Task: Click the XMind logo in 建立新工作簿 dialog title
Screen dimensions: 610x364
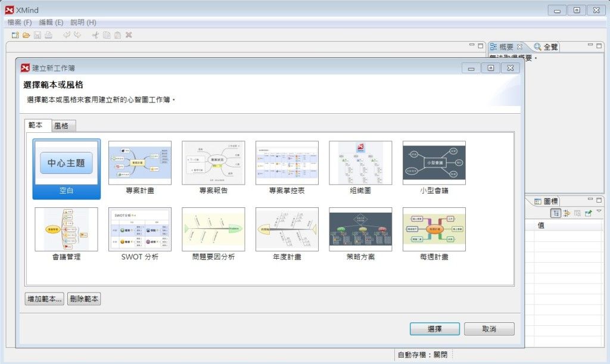Action: (x=25, y=68)
